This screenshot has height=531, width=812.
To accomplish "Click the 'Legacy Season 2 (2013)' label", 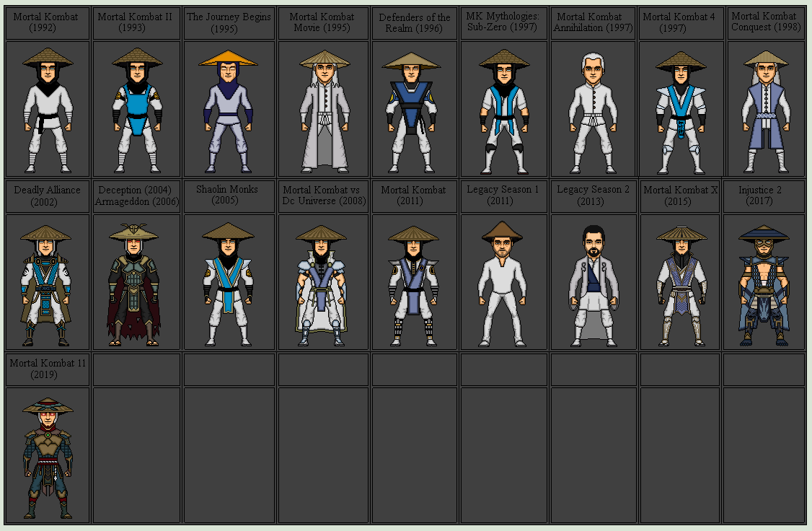I will (593, 196).
